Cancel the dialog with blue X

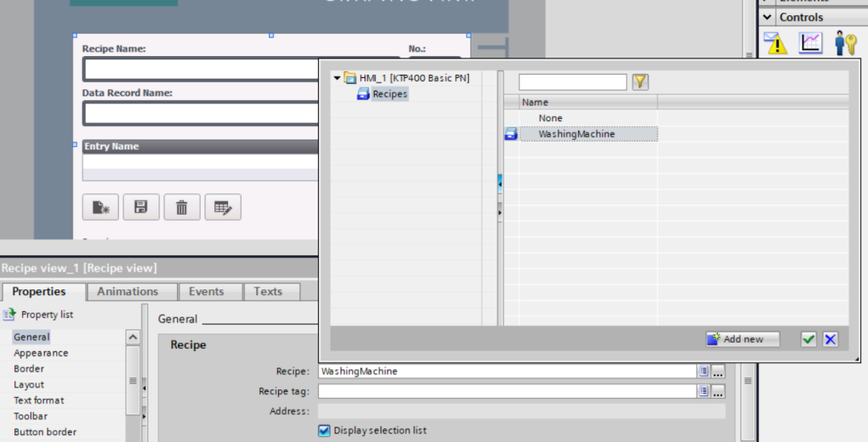tap(830, 339)
